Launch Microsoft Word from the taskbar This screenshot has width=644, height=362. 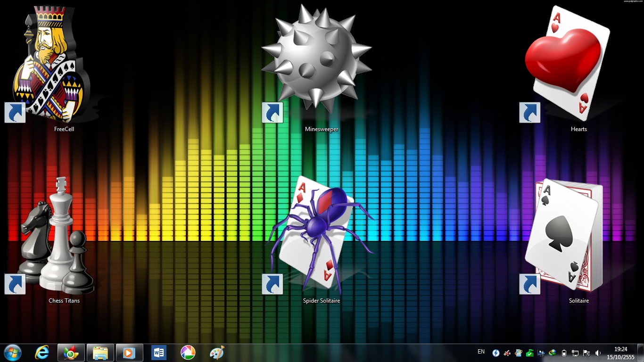[x=159, y=353]
